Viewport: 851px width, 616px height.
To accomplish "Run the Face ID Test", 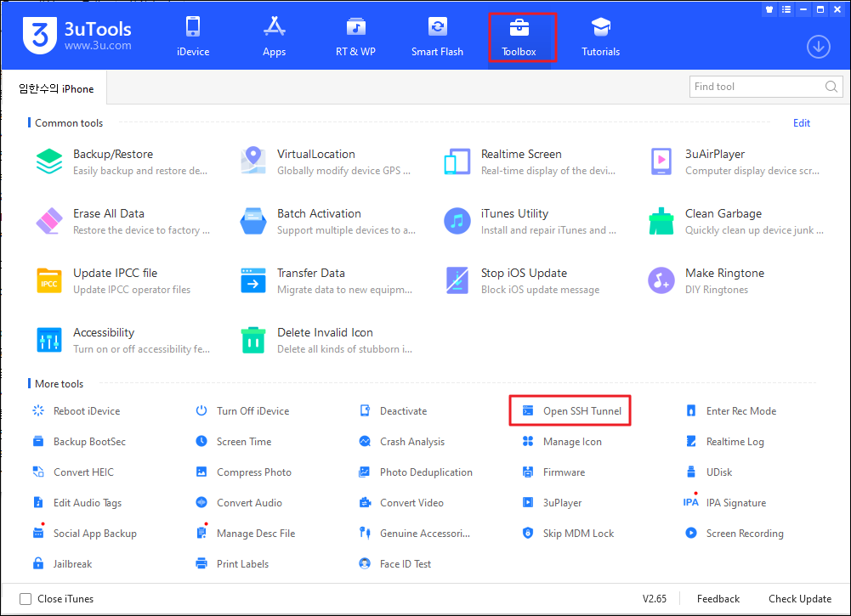I will [395, 563].
